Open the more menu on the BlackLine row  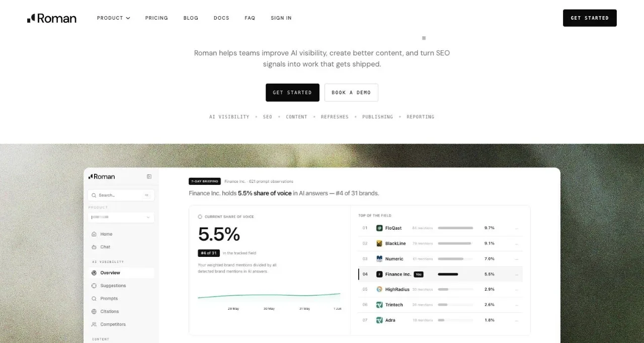coord(516,243)
